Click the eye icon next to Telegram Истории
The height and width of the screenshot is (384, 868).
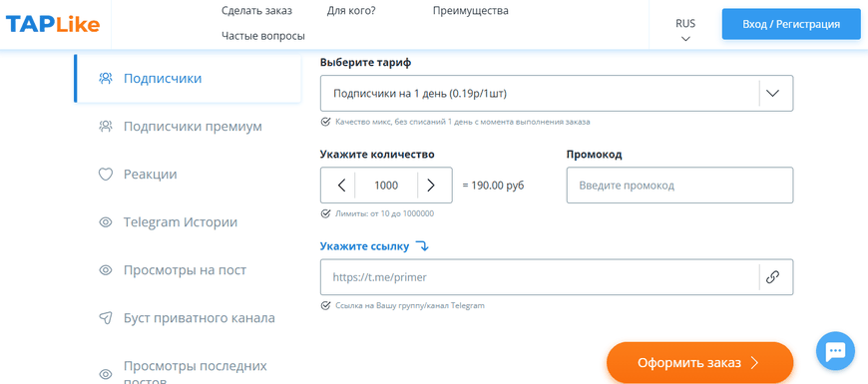[105, 222]
